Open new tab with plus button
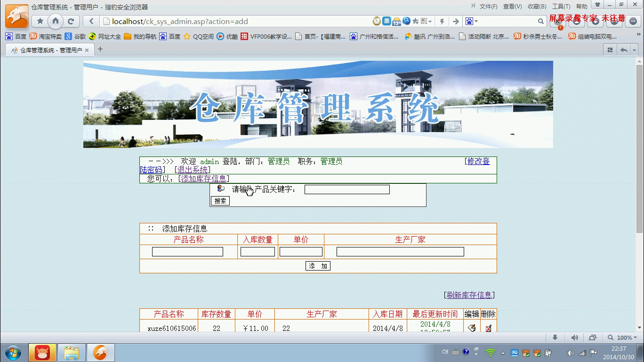Image resolution: width=644 pixels, height=362 pixels. pyautogui.click(x=100, y=49)
